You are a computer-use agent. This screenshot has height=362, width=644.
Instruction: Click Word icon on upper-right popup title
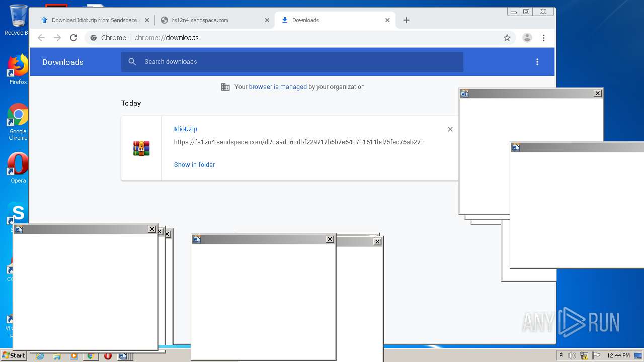click(x=464, y=94)
